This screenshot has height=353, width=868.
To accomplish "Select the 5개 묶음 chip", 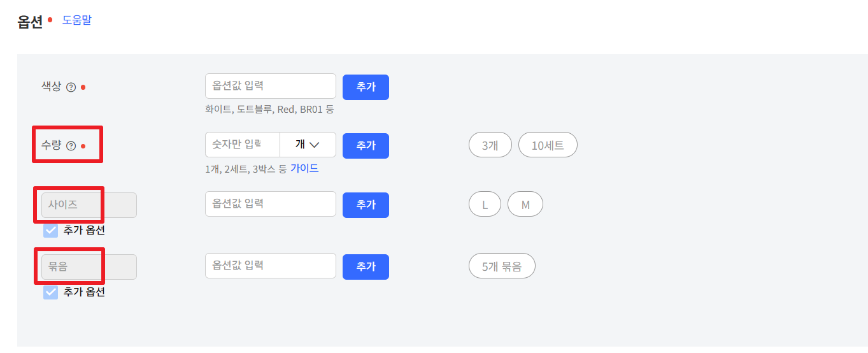I will pyautogui.click(x=502, y=266).
